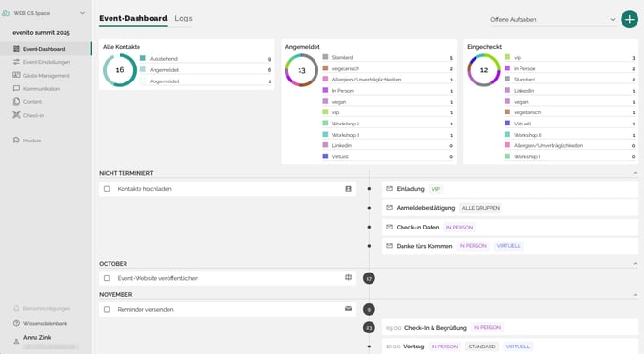The height and width of the screenshot is (354, 644).
Task: Open the Anmeldebestätigung email entry
Action: (510, 208)
